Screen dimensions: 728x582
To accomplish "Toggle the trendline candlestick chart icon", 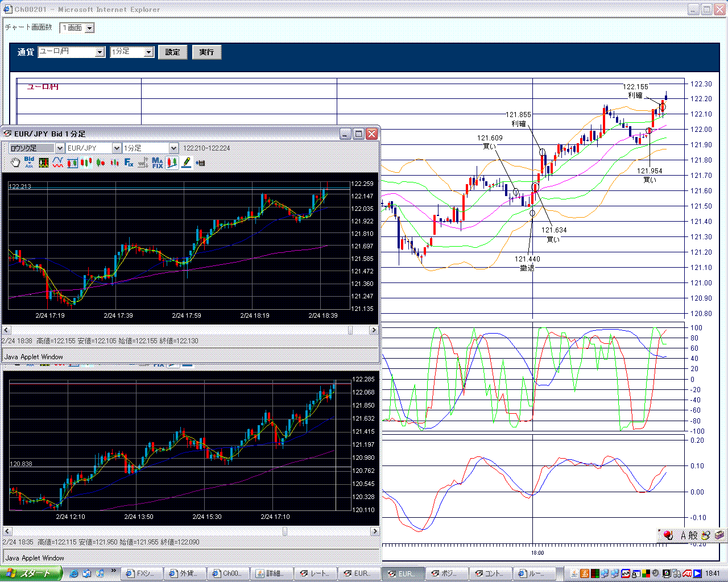I will tap(172, 163).
